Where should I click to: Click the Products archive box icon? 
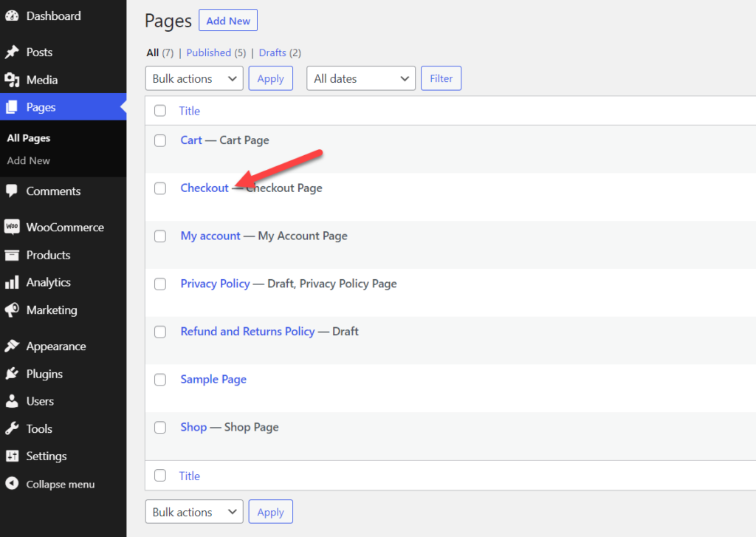(x=12, y=256)
